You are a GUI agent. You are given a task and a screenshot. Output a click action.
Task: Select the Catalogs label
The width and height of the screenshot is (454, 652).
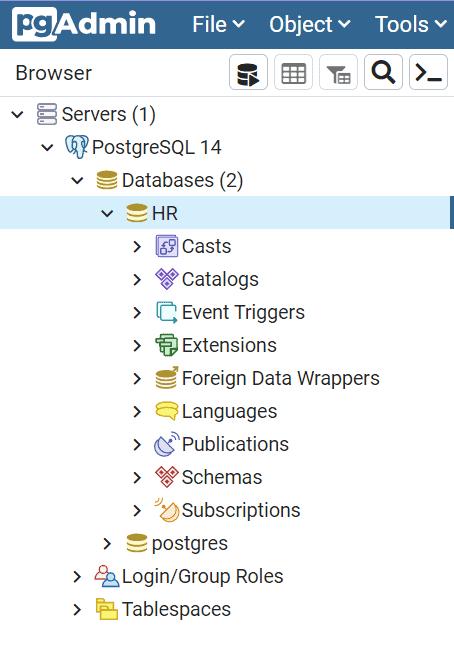(x=220, y=279)
